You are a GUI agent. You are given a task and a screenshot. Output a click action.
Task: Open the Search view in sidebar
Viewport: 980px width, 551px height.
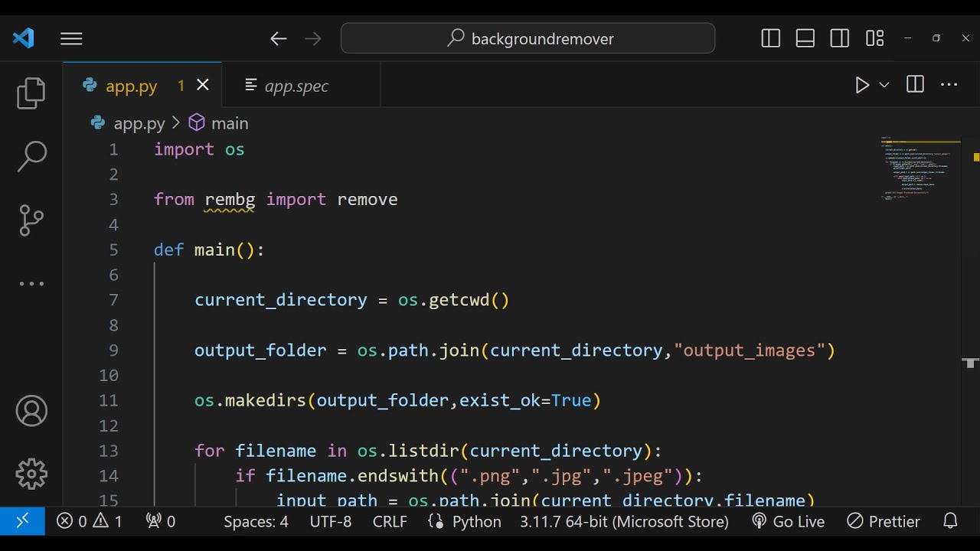point(31,156)
